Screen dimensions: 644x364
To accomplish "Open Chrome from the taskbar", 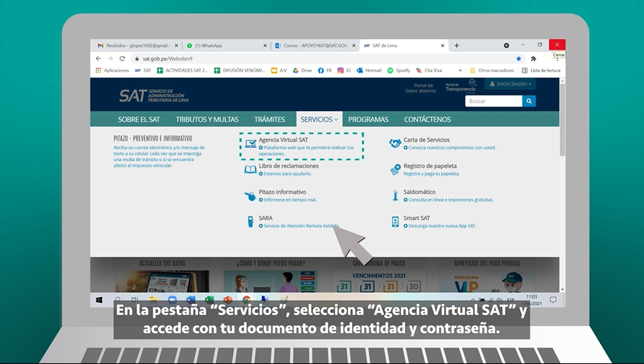I will coord(246,300).
